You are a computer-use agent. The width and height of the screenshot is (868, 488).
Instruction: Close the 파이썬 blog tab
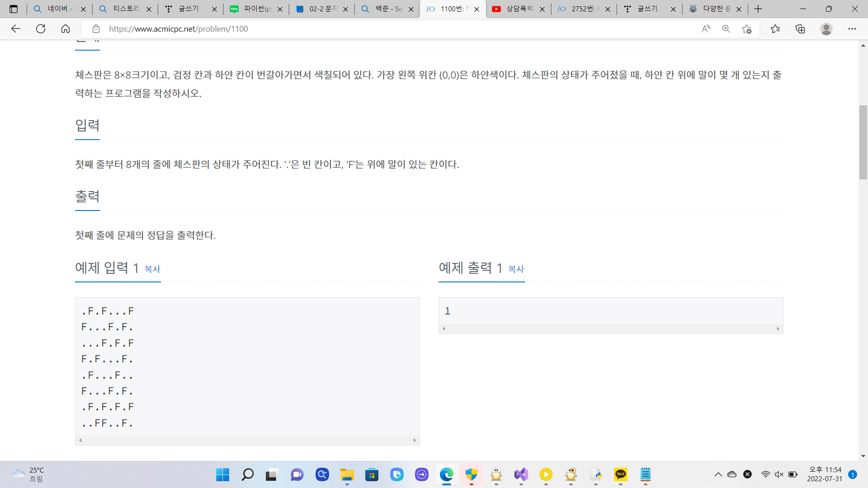point(280,9)
